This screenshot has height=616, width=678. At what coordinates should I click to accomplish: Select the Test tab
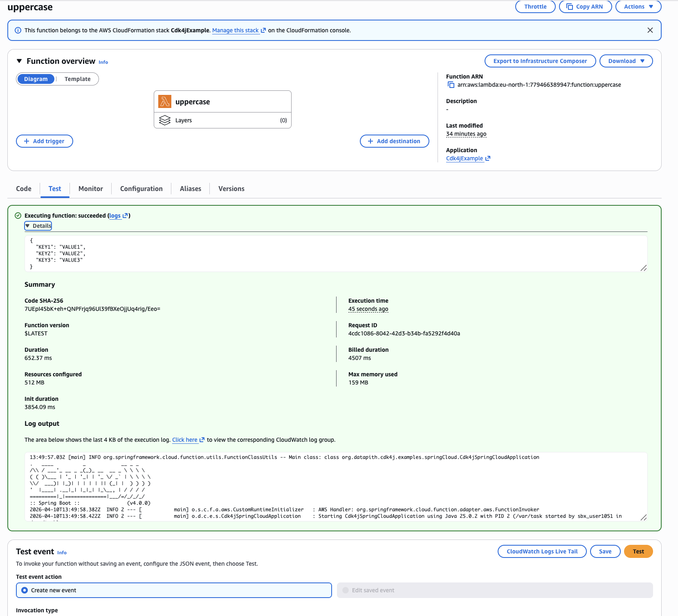click(x=55, y=189)
